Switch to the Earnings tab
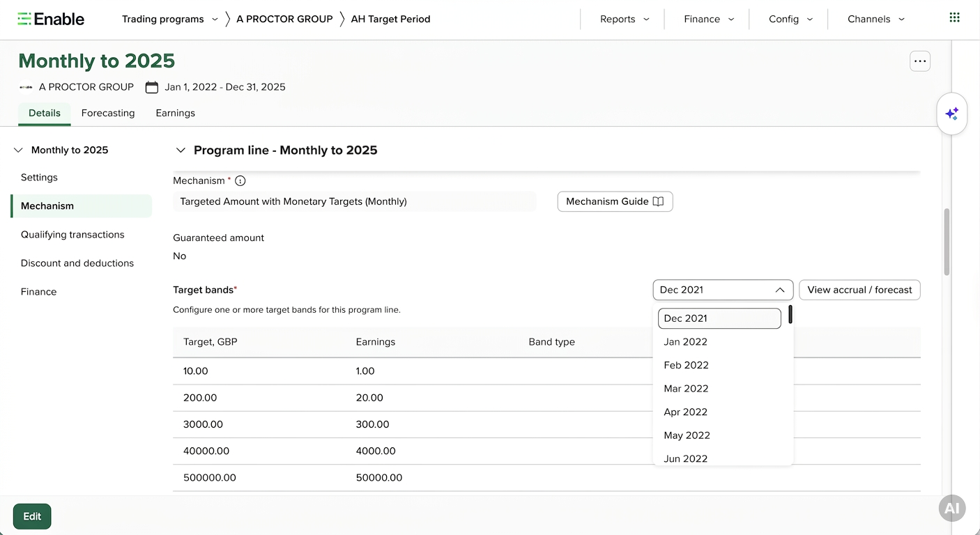Image resolution: width=980 pixels, height=535 pixels. click(x=175, y=113)
